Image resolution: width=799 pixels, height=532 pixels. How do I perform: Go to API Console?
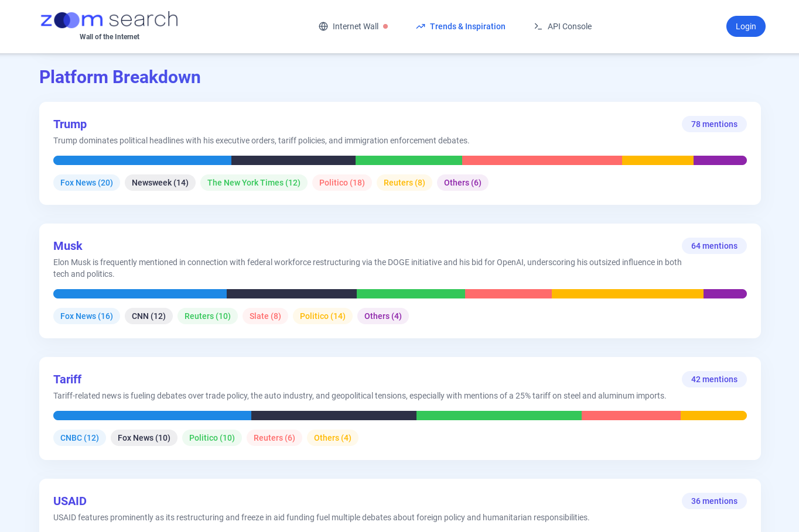(x=562, y=26)
